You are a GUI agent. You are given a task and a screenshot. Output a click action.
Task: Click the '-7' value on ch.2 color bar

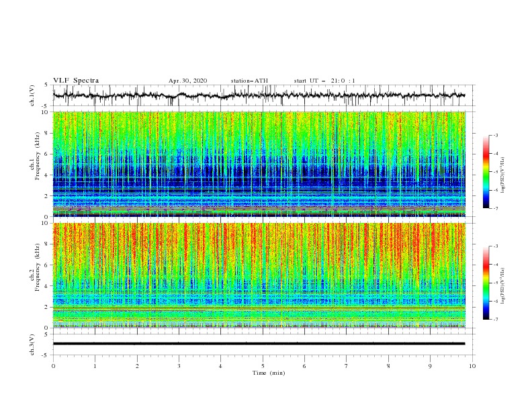click(495, 320)
